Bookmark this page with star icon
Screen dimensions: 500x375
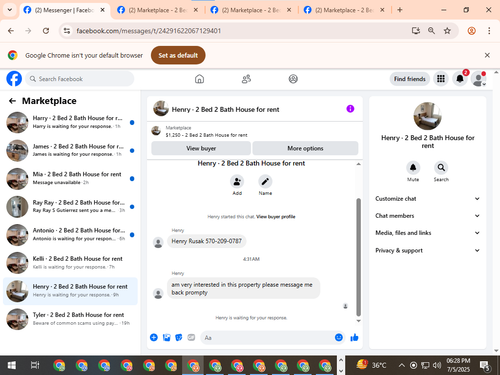(447, 31)
